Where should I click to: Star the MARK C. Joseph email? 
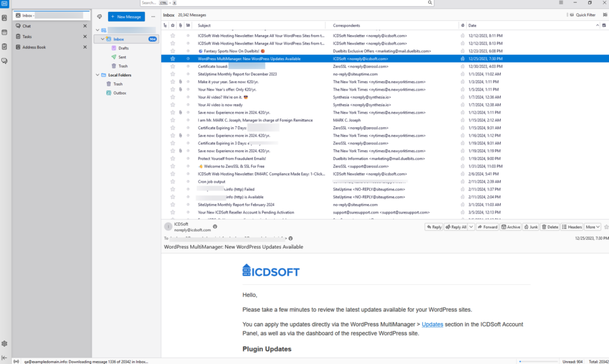click(x=173, y=120)
